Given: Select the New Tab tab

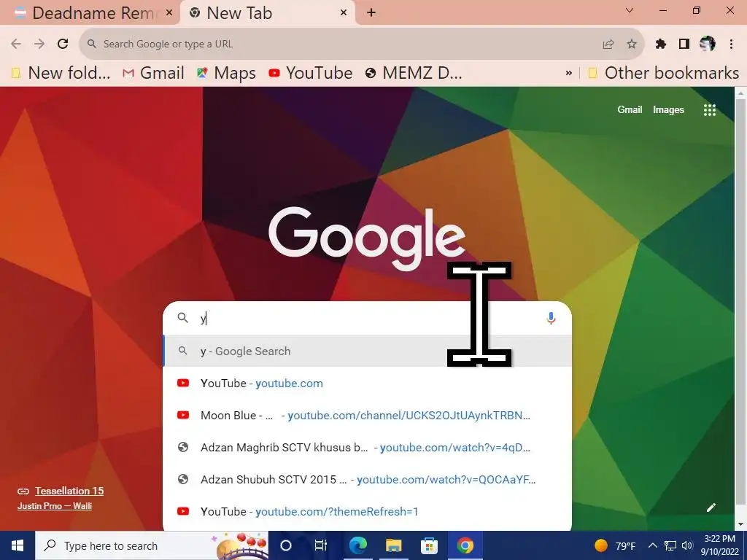Looking at the screenshot, I should point(267,13).
